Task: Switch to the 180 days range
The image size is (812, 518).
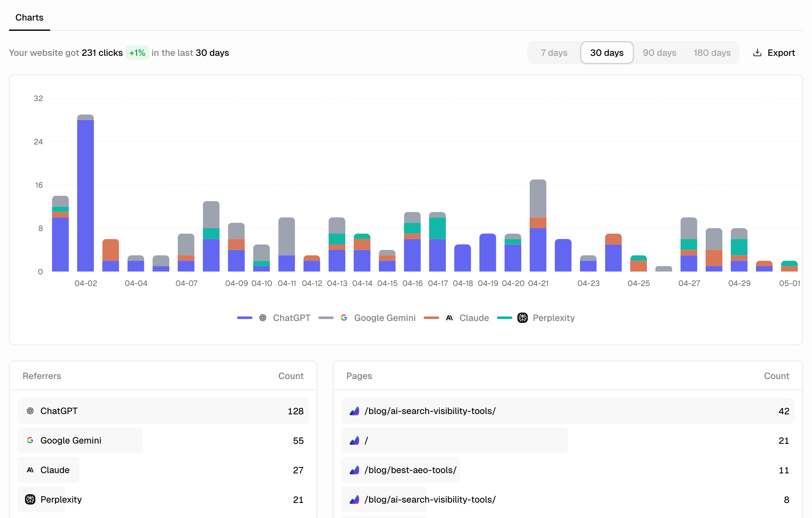Action: [712, 53]
